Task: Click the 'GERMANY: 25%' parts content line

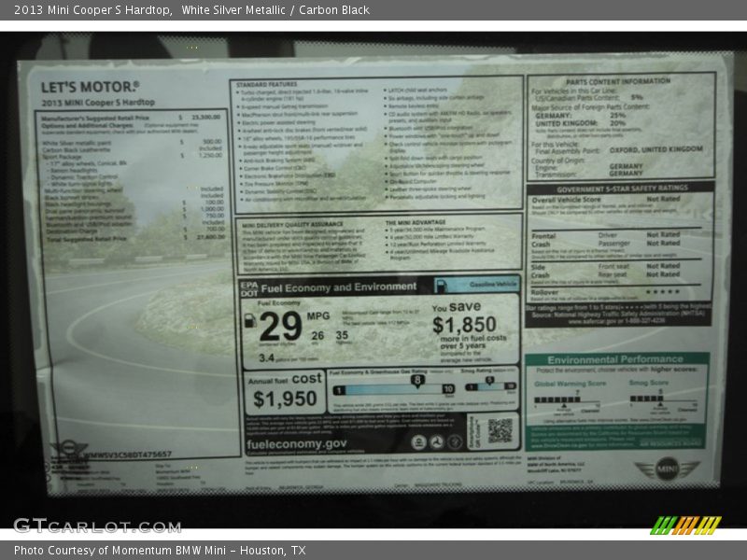Action: [x=580, y=116]
